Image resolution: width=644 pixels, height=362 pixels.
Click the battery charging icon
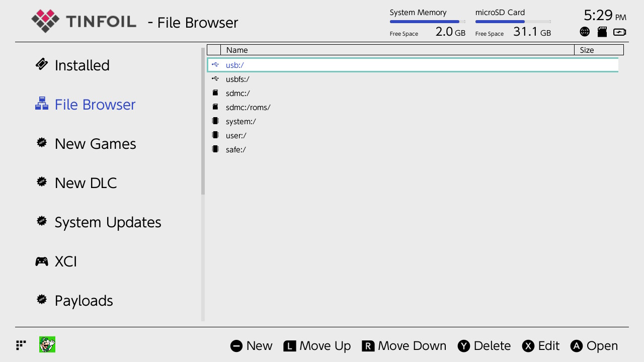(x=619, y=32)
